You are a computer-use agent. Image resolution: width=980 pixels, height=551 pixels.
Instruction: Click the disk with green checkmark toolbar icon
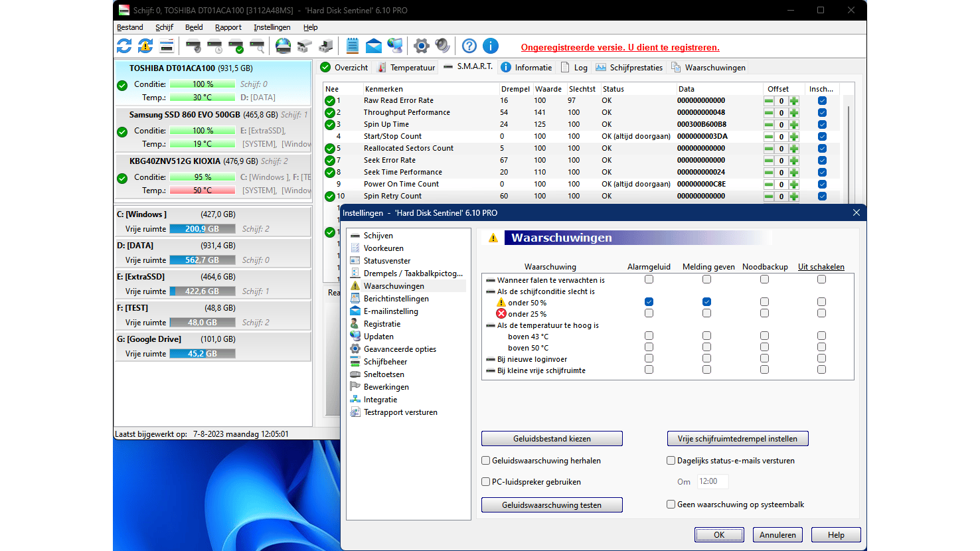[236, 46]
